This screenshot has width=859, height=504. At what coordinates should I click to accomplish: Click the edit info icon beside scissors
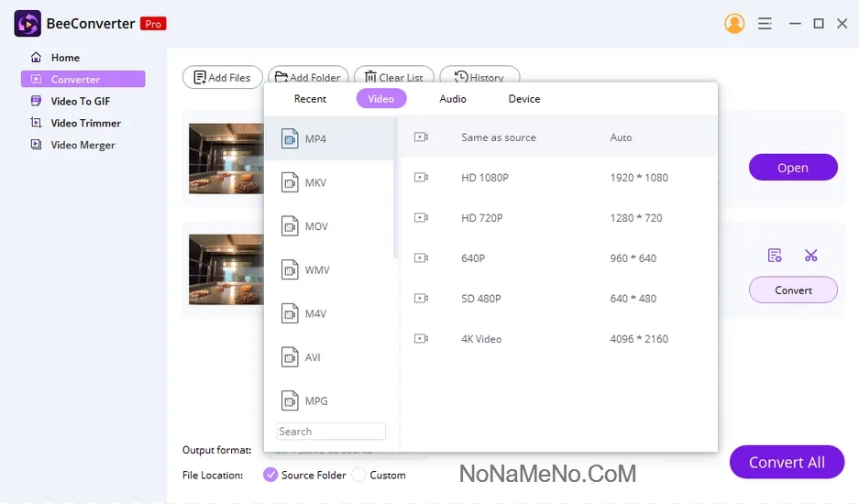[775, 256]
